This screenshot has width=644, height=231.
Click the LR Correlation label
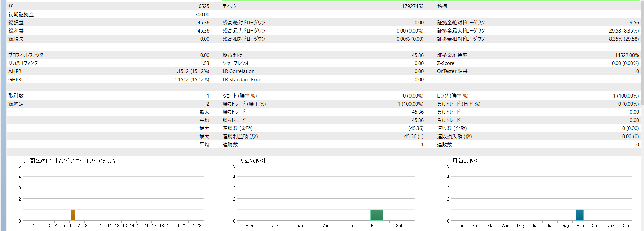(x=239, y=71)
